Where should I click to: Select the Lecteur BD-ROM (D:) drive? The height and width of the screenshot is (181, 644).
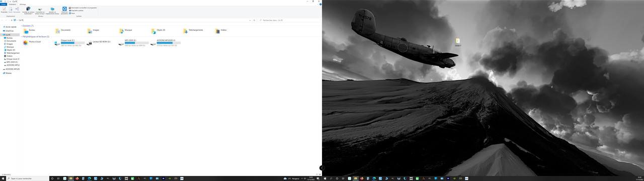pyautogui.click(x=99, y=43)
